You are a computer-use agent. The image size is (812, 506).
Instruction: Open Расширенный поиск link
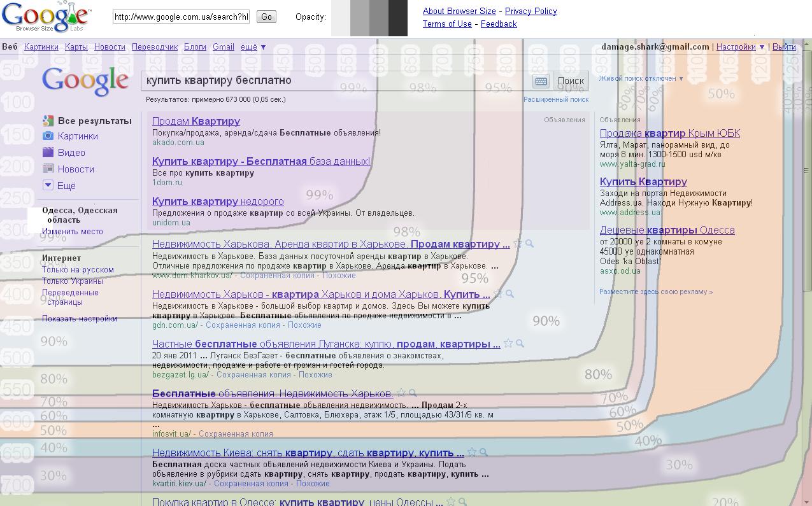[x=556, y=100]
